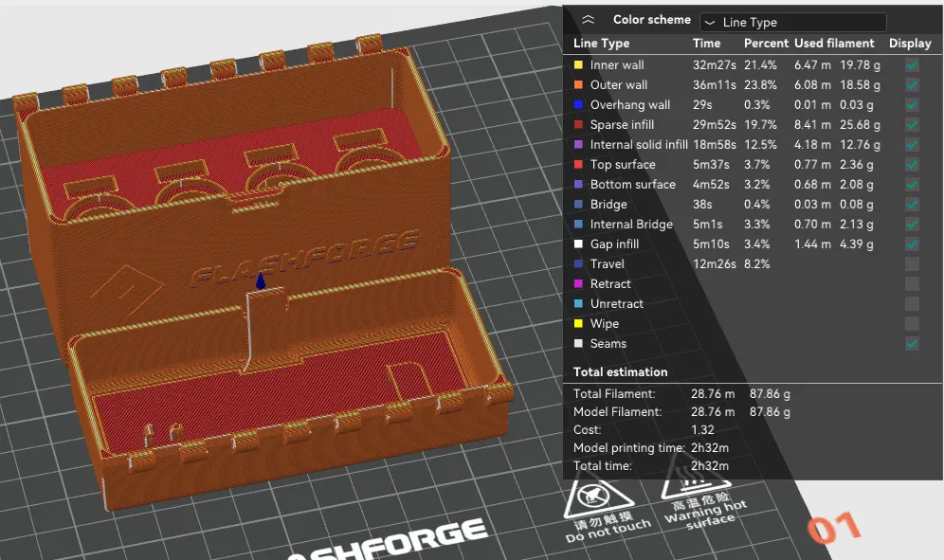Click the Line Type column header

(602, 44)
